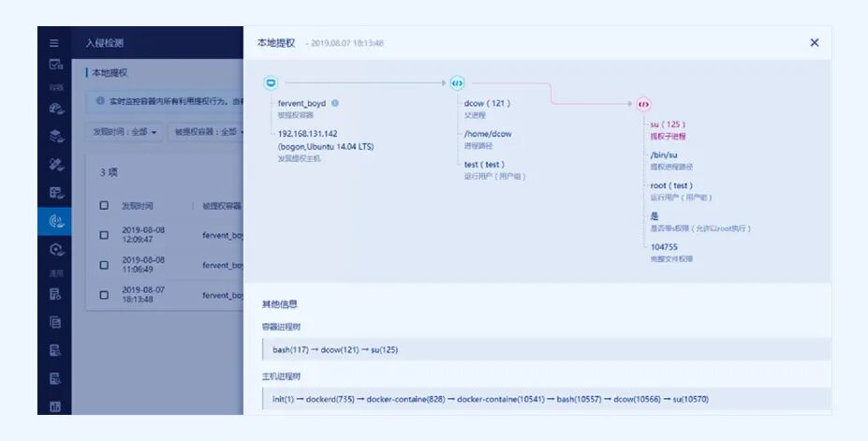Click the 容器进程树 label
868x441 pixels.
click(281, 327)
